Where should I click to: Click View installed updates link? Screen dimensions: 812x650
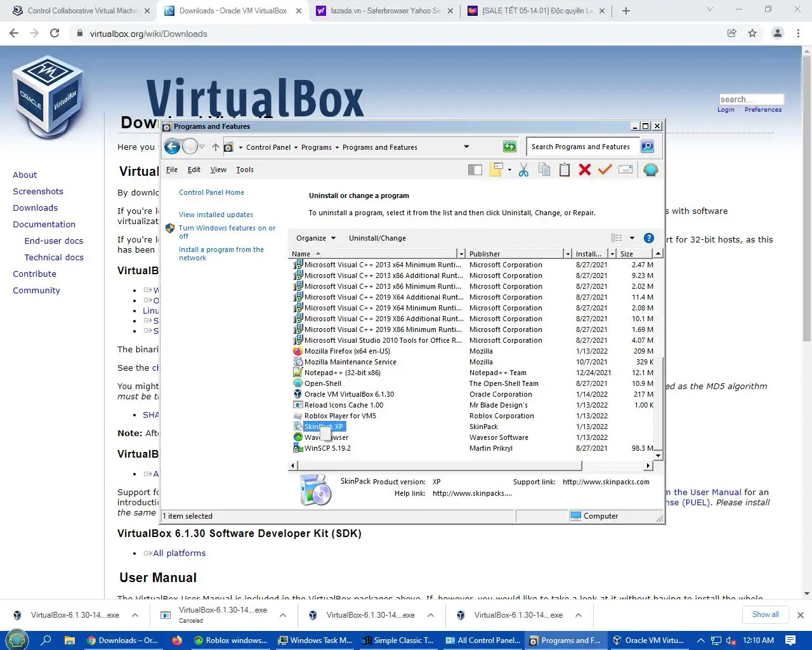[216, 215]
